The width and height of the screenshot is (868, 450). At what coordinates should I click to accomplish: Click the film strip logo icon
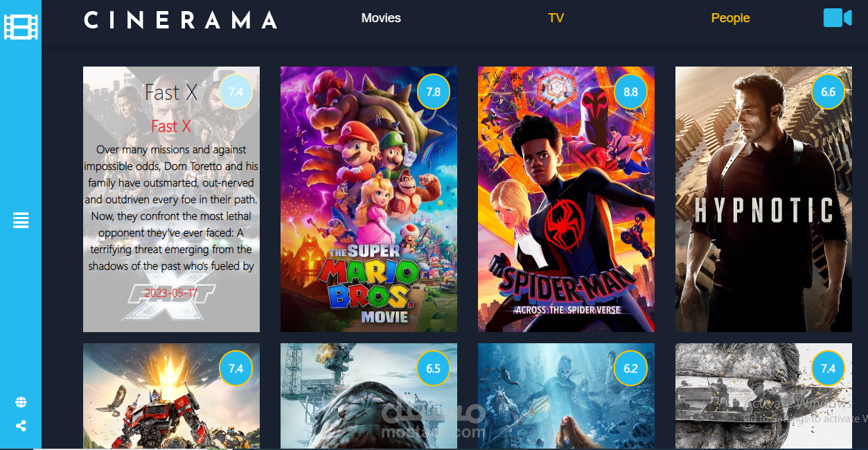[x=21, y=26]
